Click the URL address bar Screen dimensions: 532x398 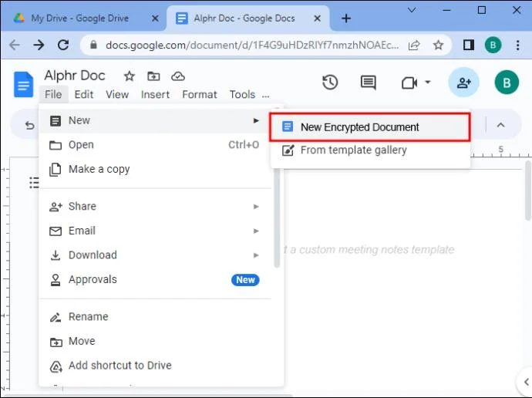[x=251, y=45]
